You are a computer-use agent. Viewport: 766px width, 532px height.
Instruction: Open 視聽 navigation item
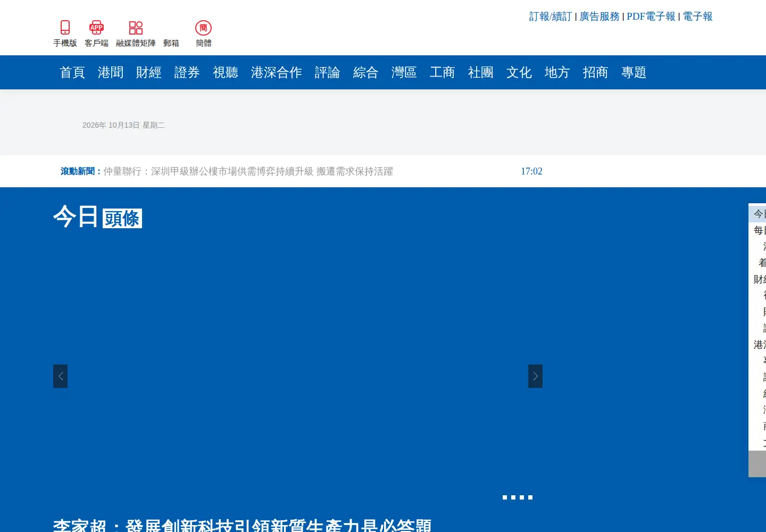pyautogui.click(x=226, y=72)
